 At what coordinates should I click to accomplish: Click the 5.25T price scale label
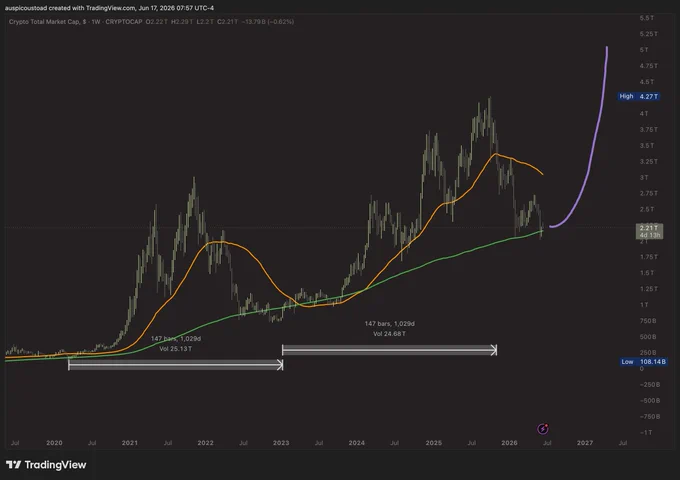coord(648,34)
